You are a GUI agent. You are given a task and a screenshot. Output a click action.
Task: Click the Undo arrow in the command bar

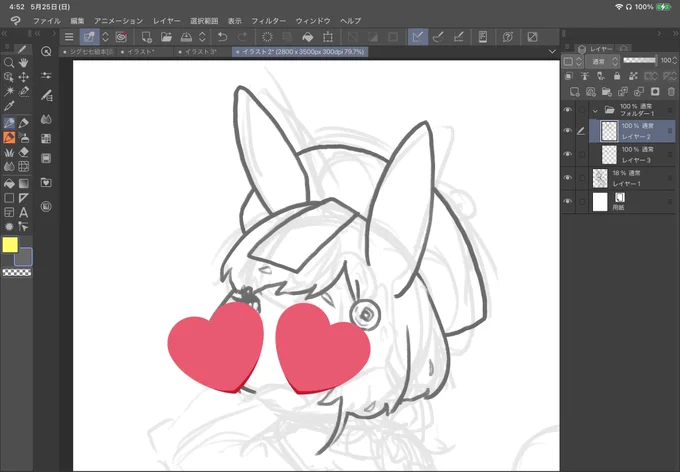[222, 37]
